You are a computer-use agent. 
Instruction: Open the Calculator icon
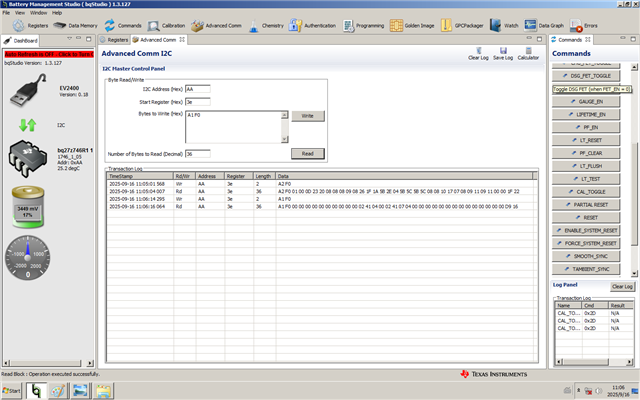pyautogui.click(x=528, y=53)
